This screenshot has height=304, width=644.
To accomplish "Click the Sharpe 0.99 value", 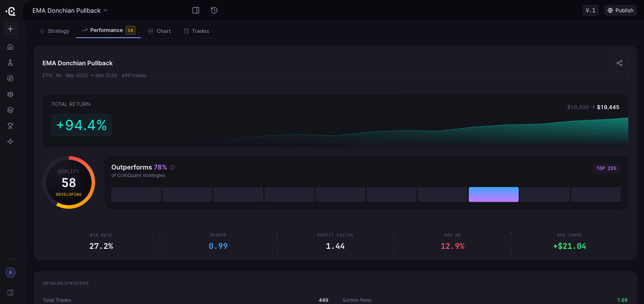I will tap(218, 246).
